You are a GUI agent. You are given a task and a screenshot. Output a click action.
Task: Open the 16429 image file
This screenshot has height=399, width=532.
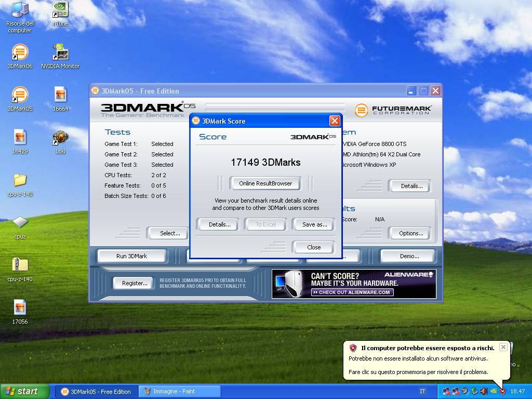(20, 141)
